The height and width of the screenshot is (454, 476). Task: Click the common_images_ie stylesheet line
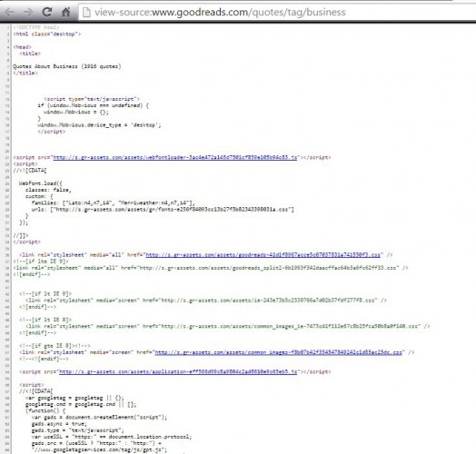coord(228,326)
